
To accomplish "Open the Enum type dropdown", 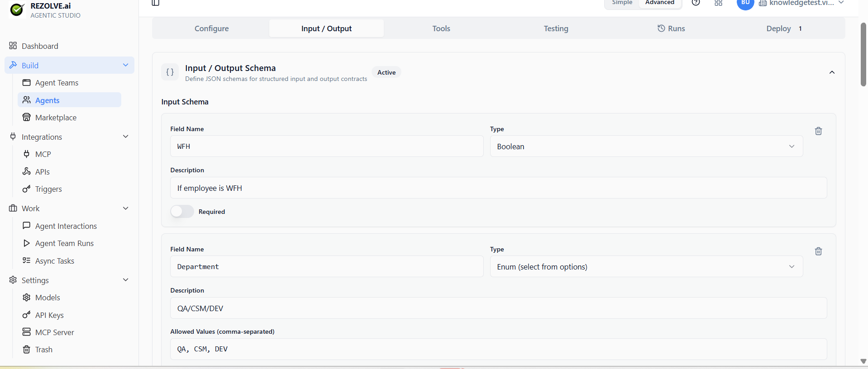I will click(646, 267).
